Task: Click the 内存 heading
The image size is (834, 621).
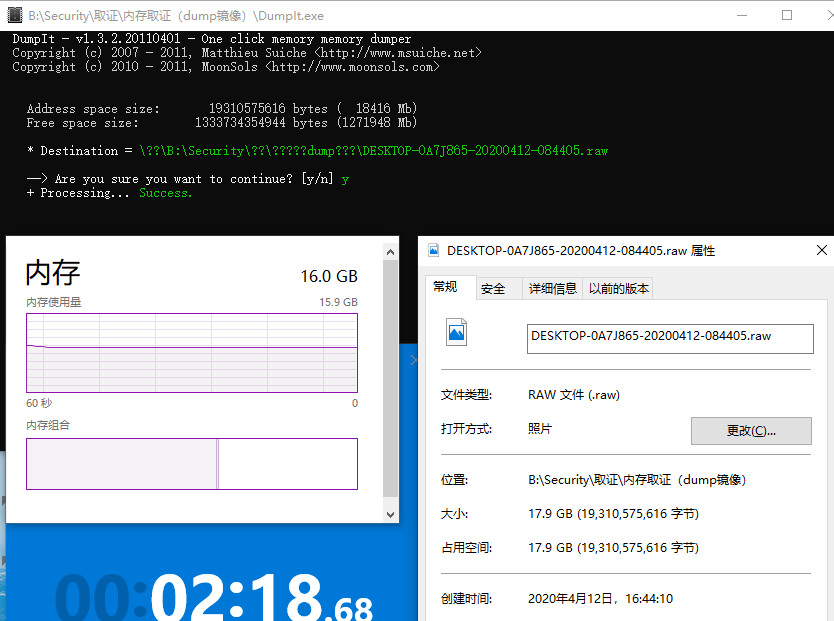Action: pos(53,273)
